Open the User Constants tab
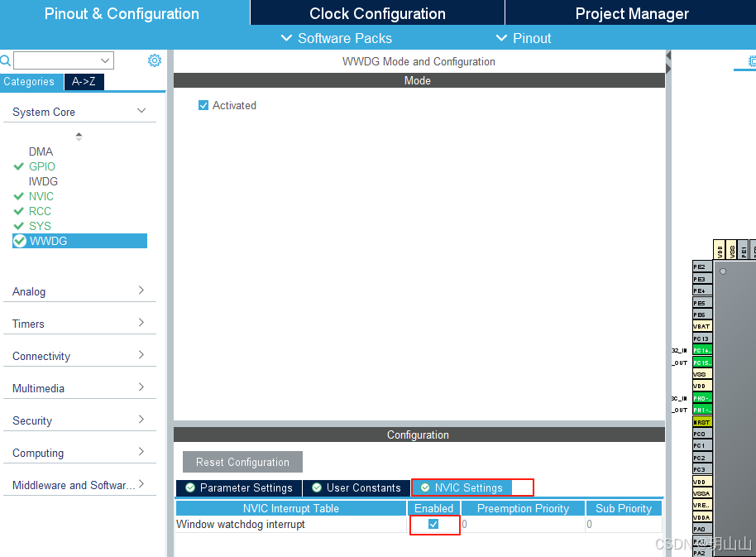756x557 pixels. click(x=356, y=488)
